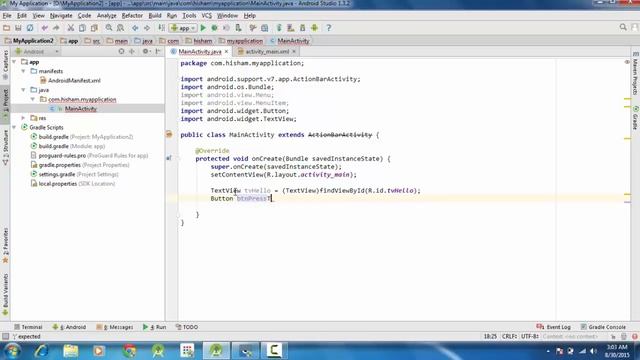Collapse the app module tree node
This screenshot has width=640, height=360.
(15, 62)
